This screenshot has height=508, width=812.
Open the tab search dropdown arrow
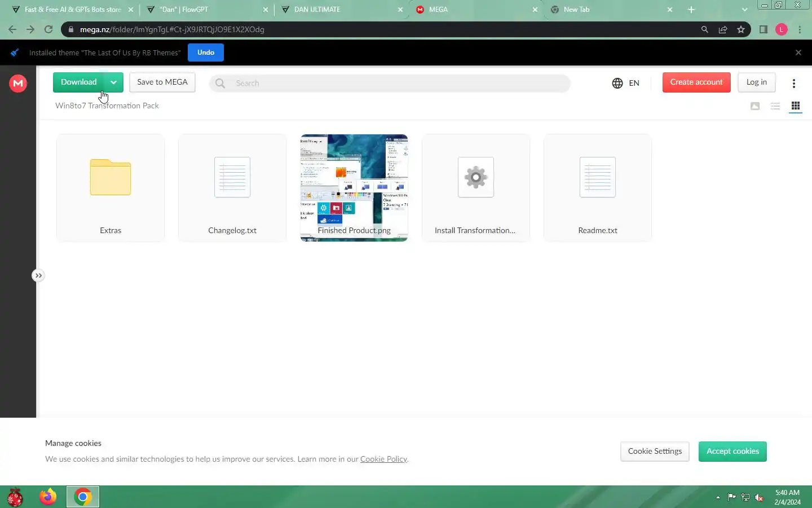tap(744, 10)
